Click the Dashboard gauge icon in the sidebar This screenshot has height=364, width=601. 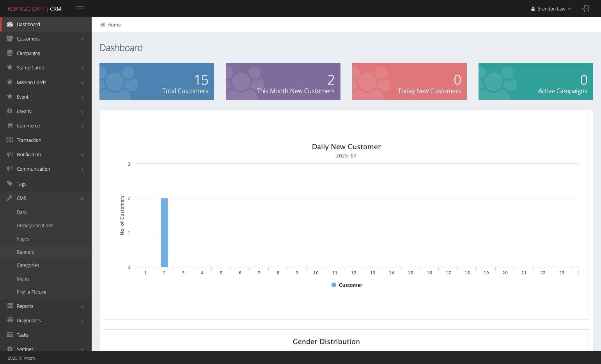click(x=10, y=24)
